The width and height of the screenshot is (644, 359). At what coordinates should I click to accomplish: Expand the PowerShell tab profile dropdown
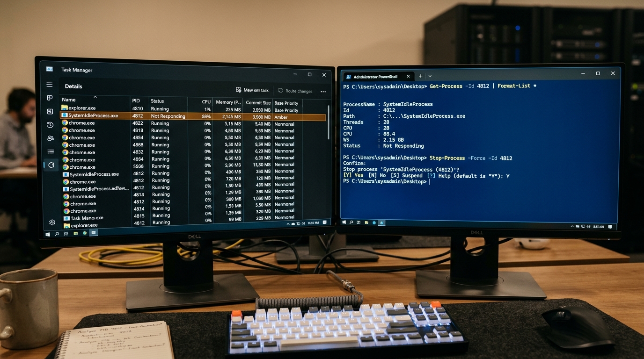(x=430, y=76)
